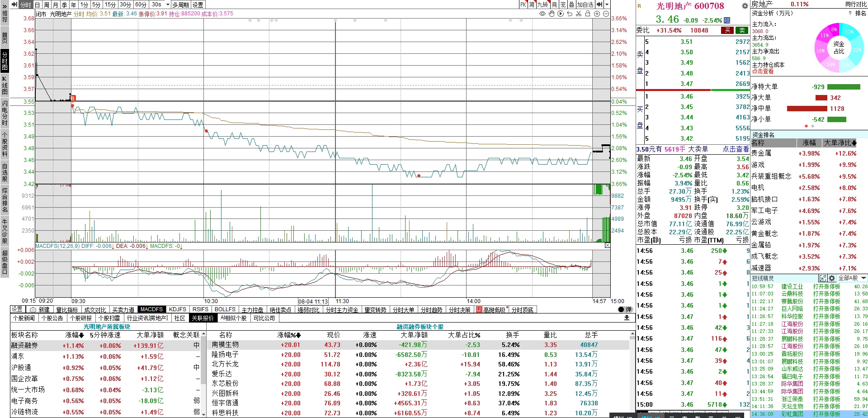Screen dimensions: 868x418
Task: Click the replay playback icon above chart
Action: tap(561, 14)
